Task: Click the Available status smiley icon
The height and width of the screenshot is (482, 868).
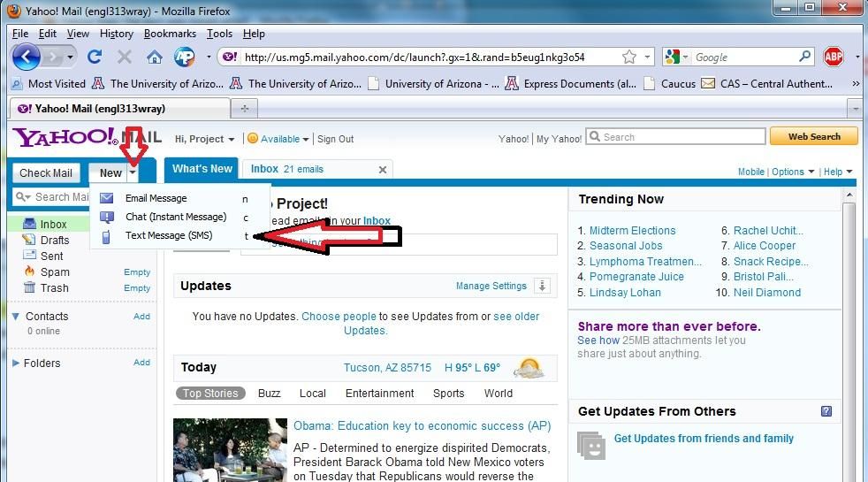Action: point(253,139)
